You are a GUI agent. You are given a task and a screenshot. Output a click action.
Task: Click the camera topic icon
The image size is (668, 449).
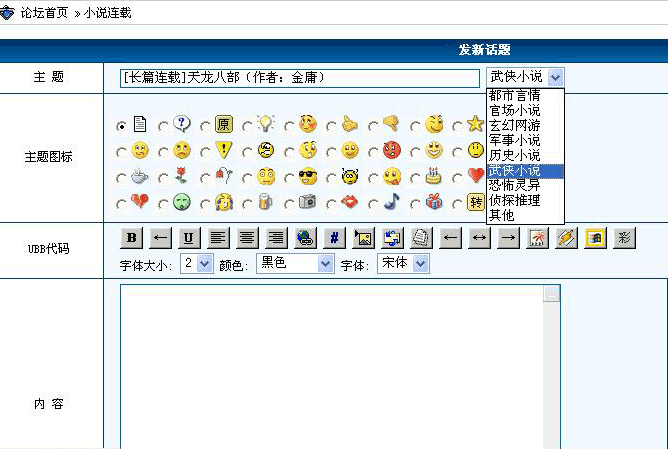[x=308, y=201]
